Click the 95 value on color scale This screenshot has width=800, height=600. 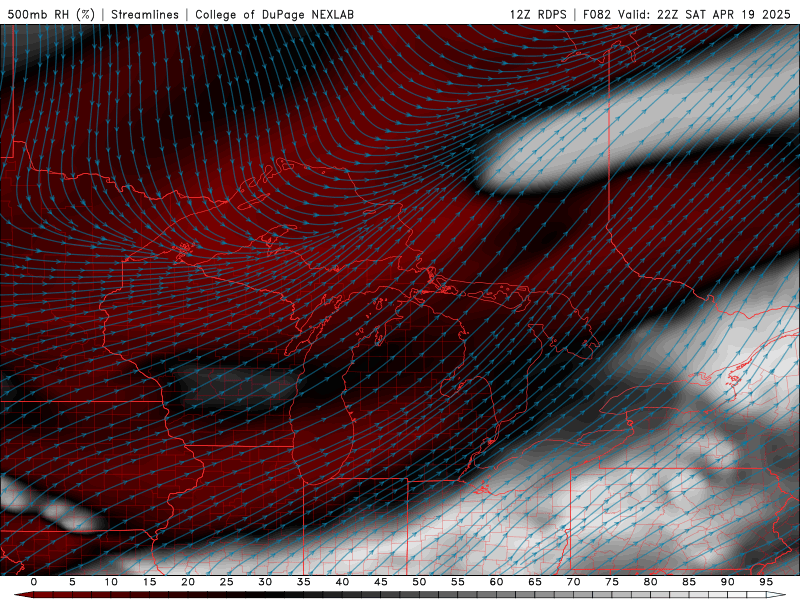[x=766, y=582]
